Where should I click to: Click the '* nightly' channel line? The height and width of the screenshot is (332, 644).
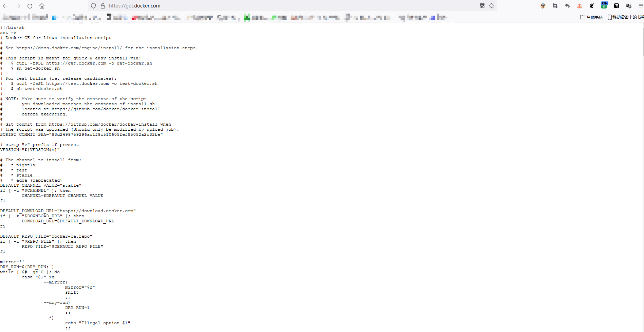click(x=23, y=165)
